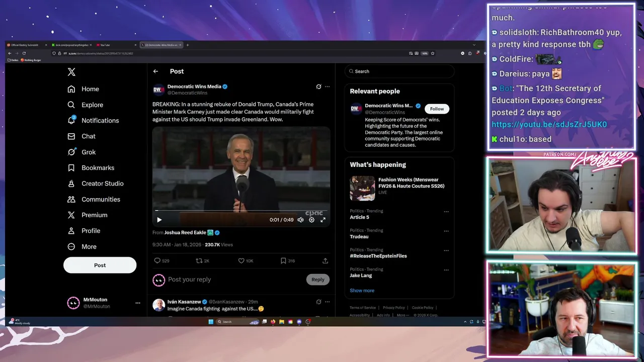Go back with the Post arrow
The height and width of the screenshot is (362, 644).
click(x=155, y=71)
